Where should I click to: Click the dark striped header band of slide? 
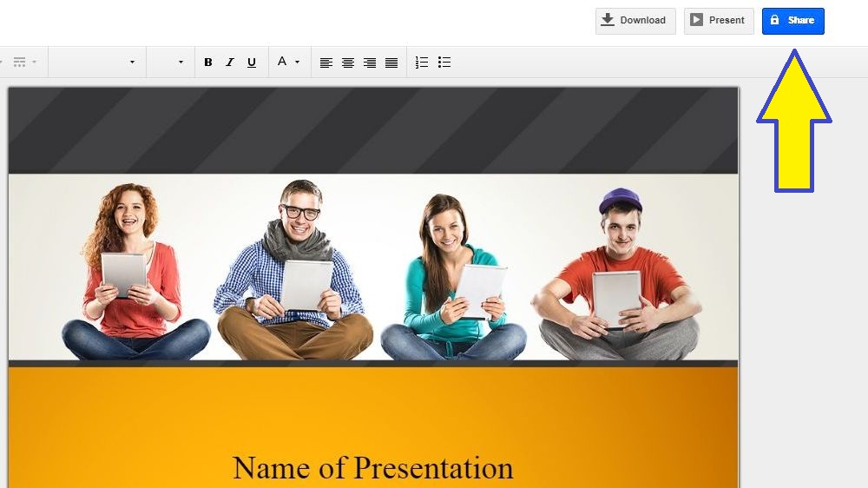click(x=373, y=131)
